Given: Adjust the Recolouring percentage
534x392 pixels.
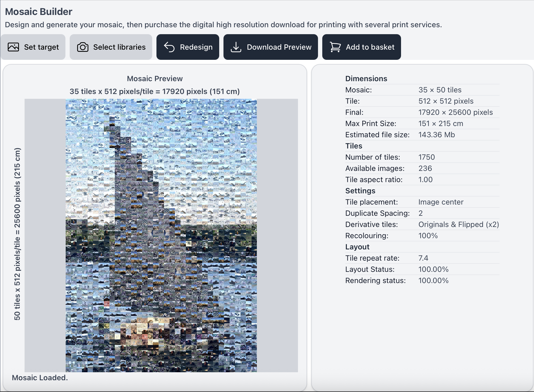Looking at the screenshot, I should pyautogui.click(x=428, y=236).
